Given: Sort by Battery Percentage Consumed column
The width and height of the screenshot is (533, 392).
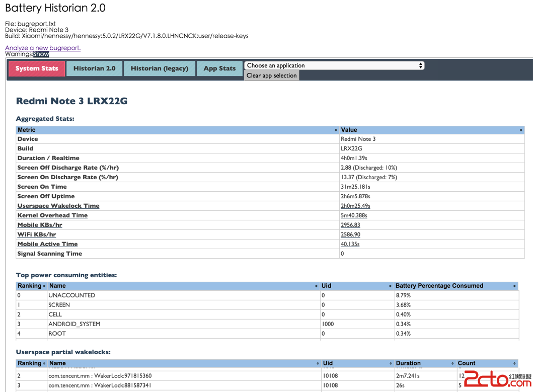Looking at the screenshot, I should click(x=456, y=286).
